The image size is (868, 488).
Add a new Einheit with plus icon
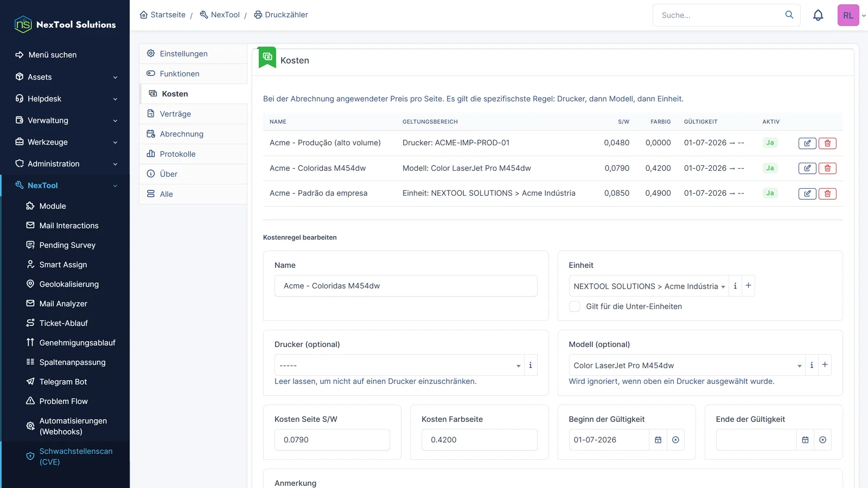(x=748, y=285)
